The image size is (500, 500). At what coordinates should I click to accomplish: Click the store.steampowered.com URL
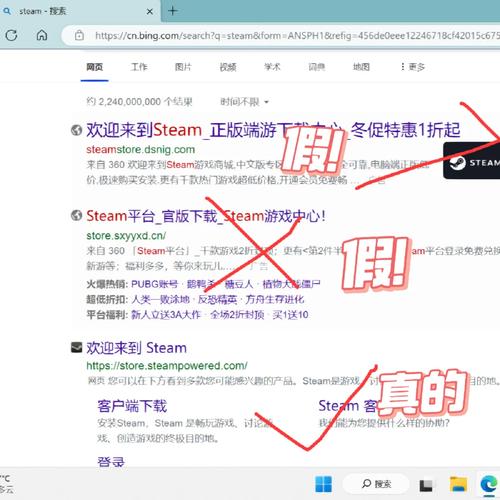pos(167,366)
